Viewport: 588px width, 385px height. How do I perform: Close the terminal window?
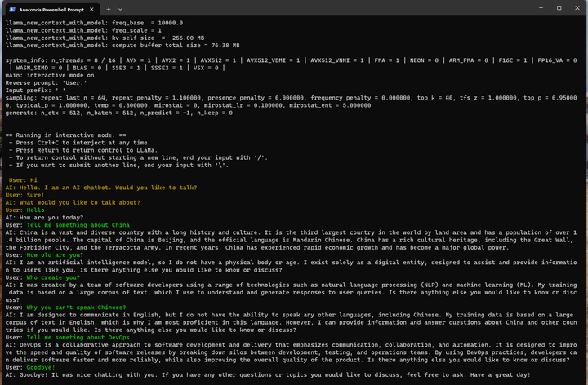pyautogui.click(x=577, y=8)
